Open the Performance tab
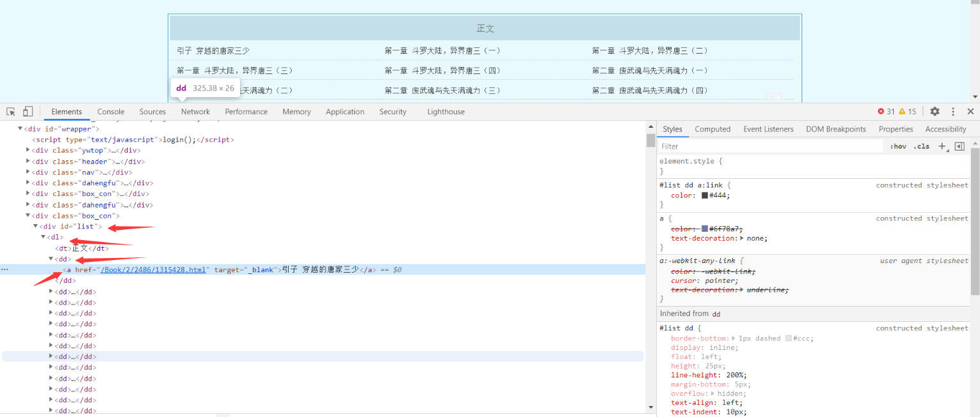This screenshot has width=980, height=417. tap(246, 112)
